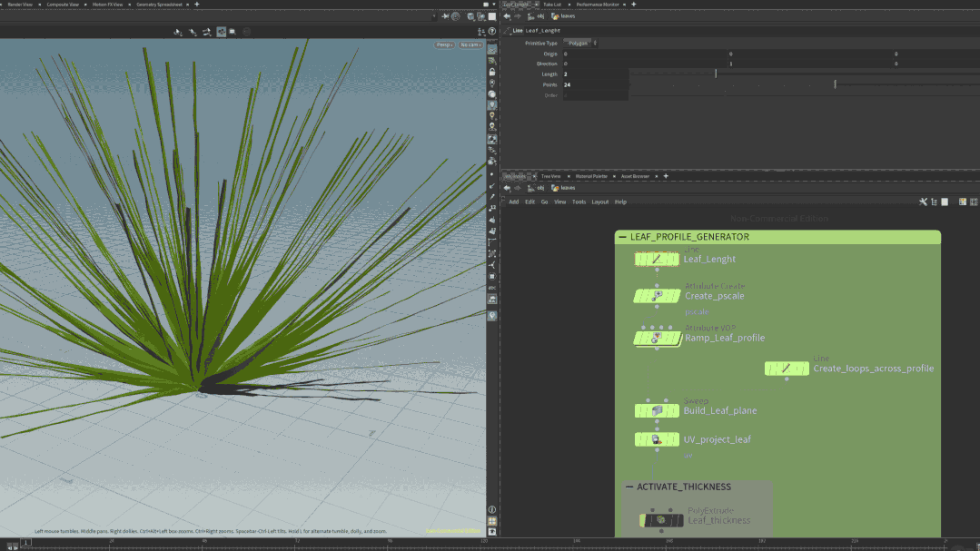Open network editor wrench tools icon
Image resolution: width=980 pixels, height=551 pixels.
click(x=923, y=202)
